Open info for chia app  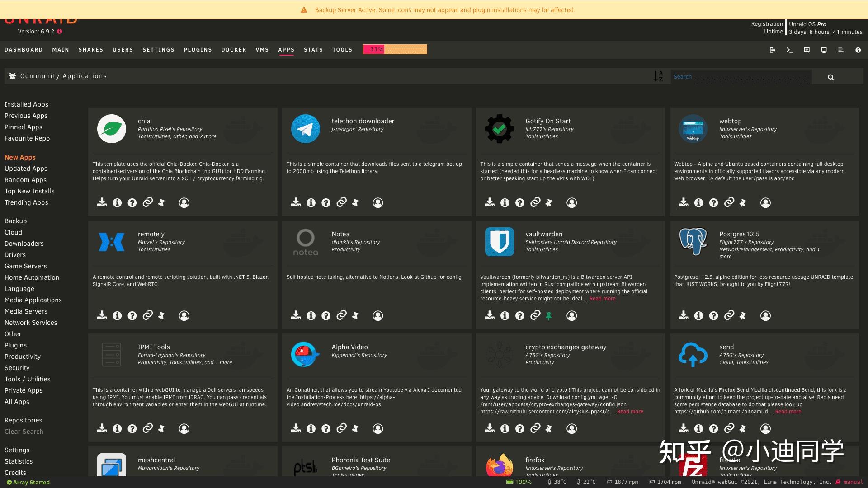(x=117, y=202)
